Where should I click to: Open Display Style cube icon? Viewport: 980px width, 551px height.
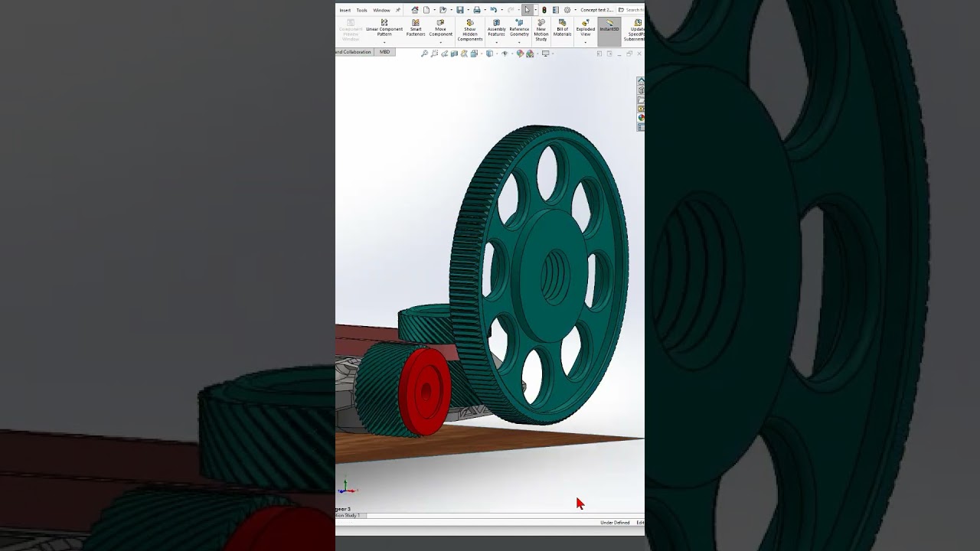[489, 54]
